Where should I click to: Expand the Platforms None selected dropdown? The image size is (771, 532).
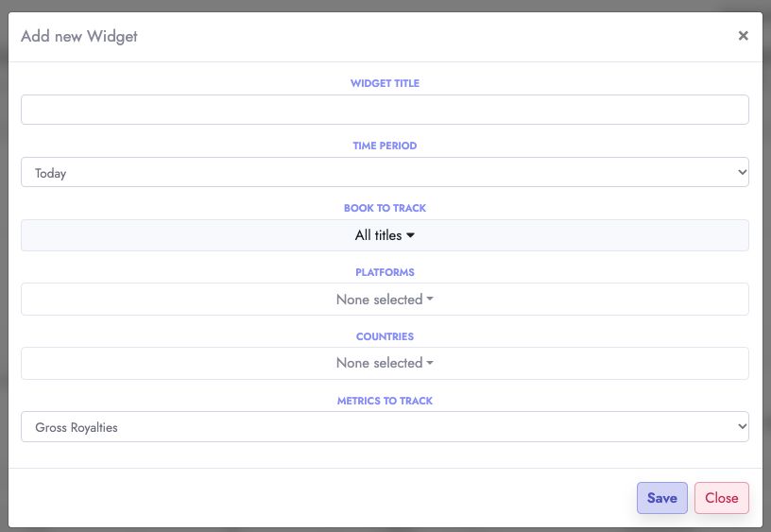pyautogui.click(x=385, y=299)
